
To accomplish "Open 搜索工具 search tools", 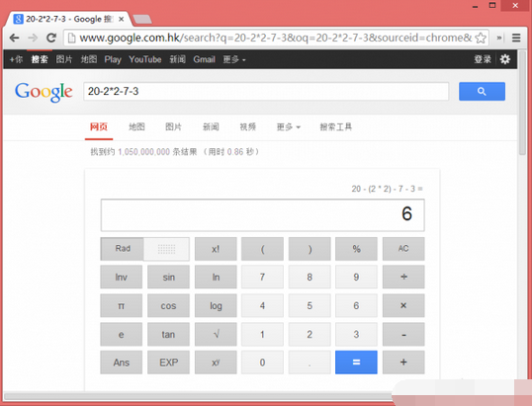I will 336,127.
